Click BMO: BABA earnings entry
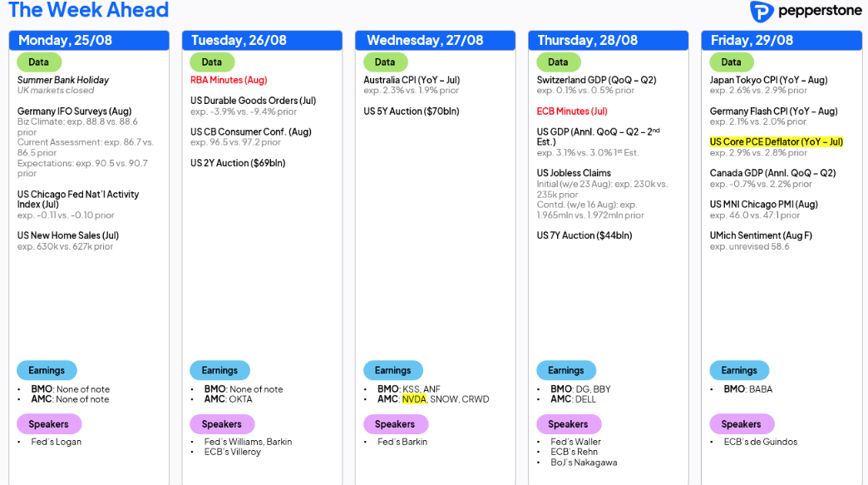The image size is (868, 485). pyautogui.click(x=748, y=389)
